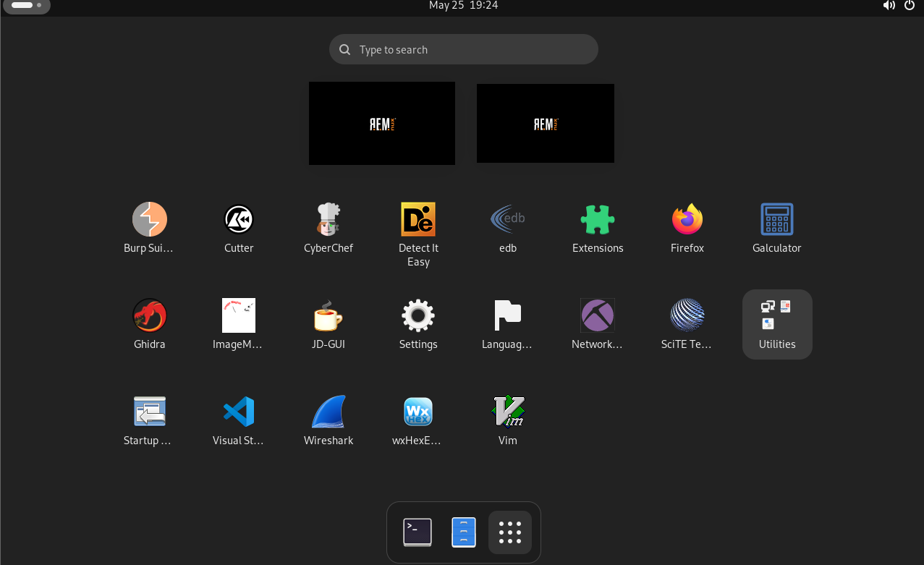
Task: Open wxHexEditor
Action: (x=418, y=421)
